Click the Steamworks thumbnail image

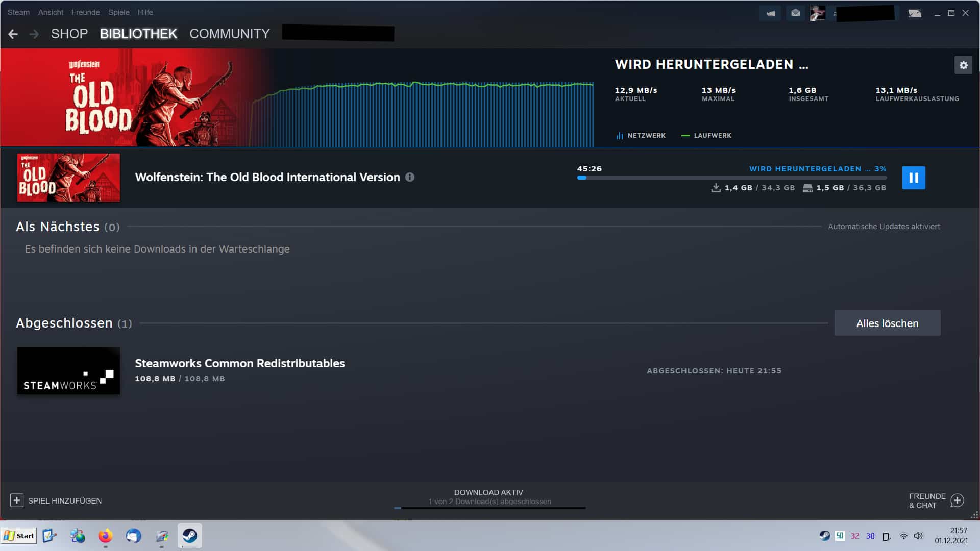coord(68,371)
